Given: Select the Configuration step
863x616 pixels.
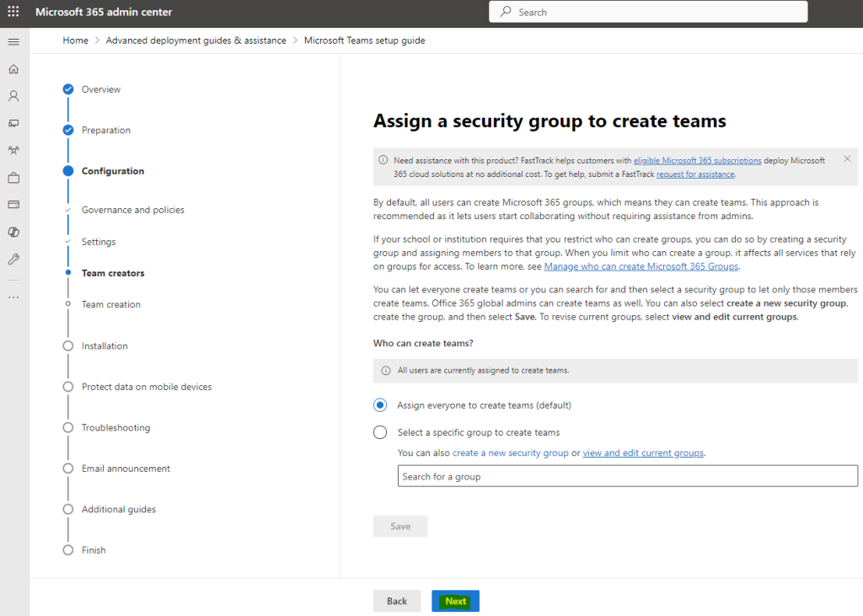Looking at the screenshot, I should click(x=113, y=171).
